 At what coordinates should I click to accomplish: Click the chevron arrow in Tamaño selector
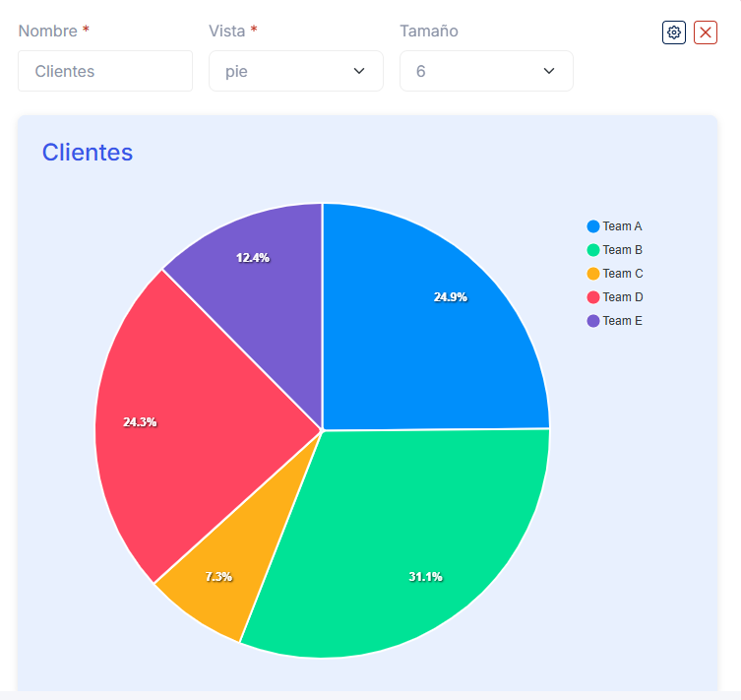(x=549, y=71)
